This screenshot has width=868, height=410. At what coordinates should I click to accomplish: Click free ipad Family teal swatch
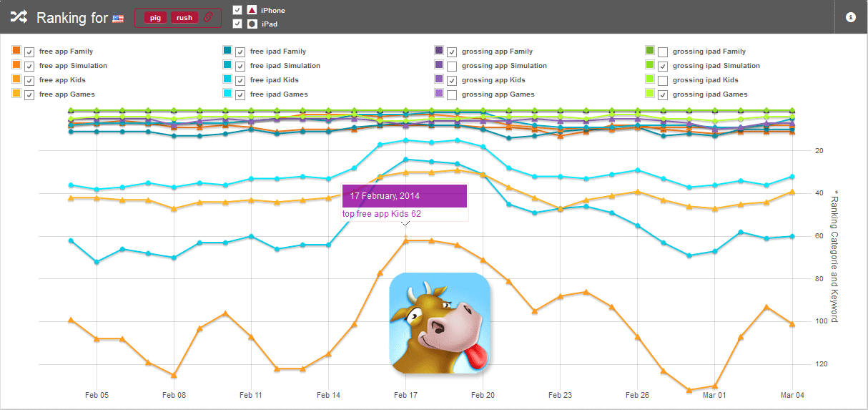click(x=227, y=50)
